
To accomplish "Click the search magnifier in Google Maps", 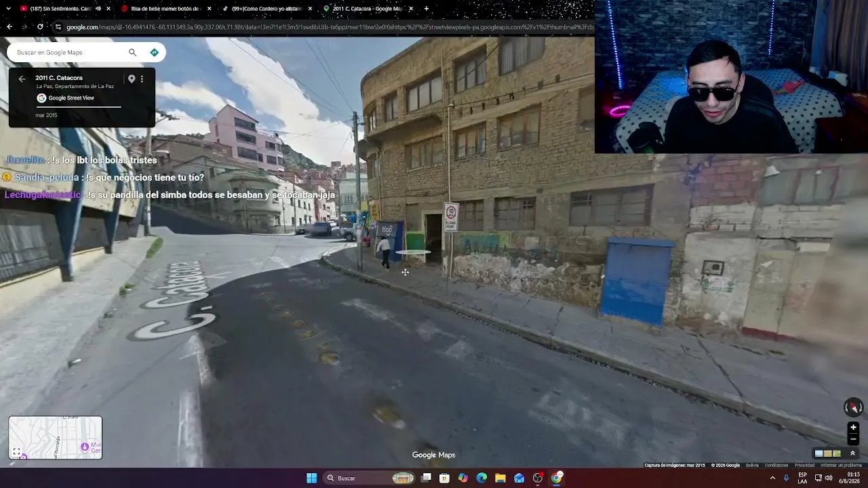I will [x=132, y=52].
